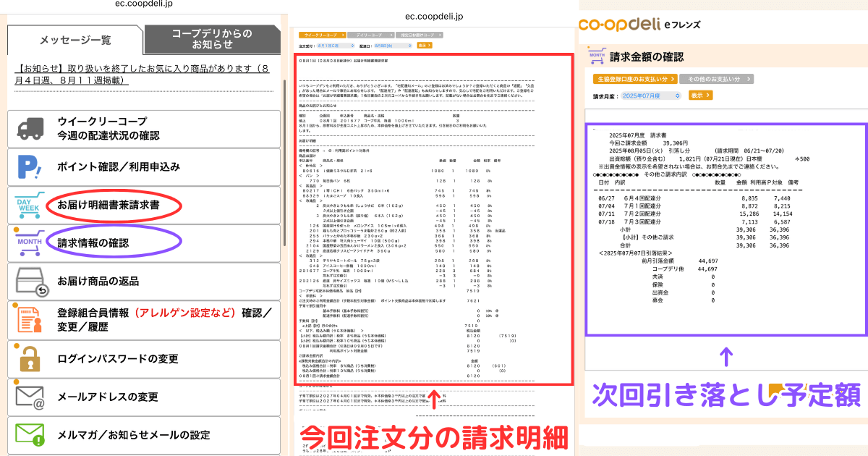868x456 pixels.
Task: Switch to コープデリからのお知らせ tab
Action: (x=212, y=39)
